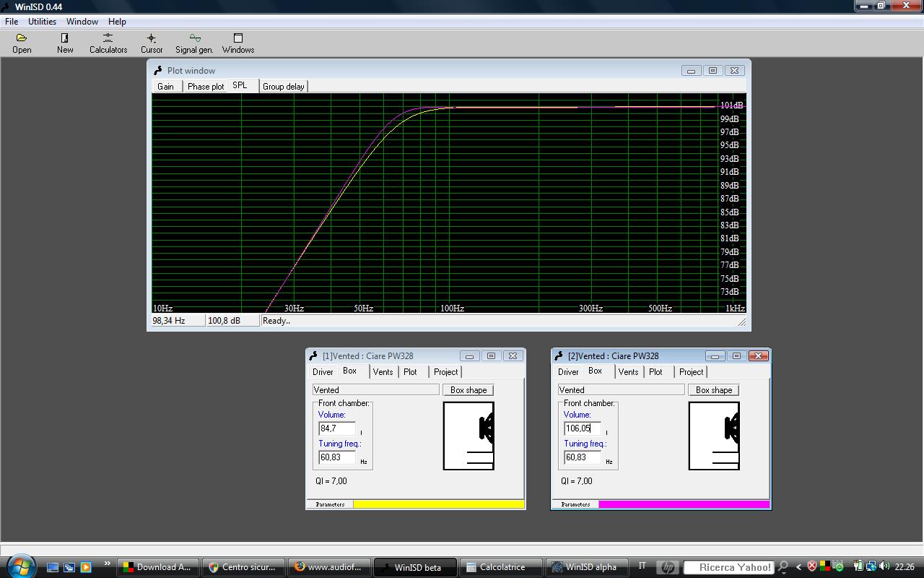Click Box shape button in project 1
The width and height of the screenshot is (924, 578).
point(468,390)
